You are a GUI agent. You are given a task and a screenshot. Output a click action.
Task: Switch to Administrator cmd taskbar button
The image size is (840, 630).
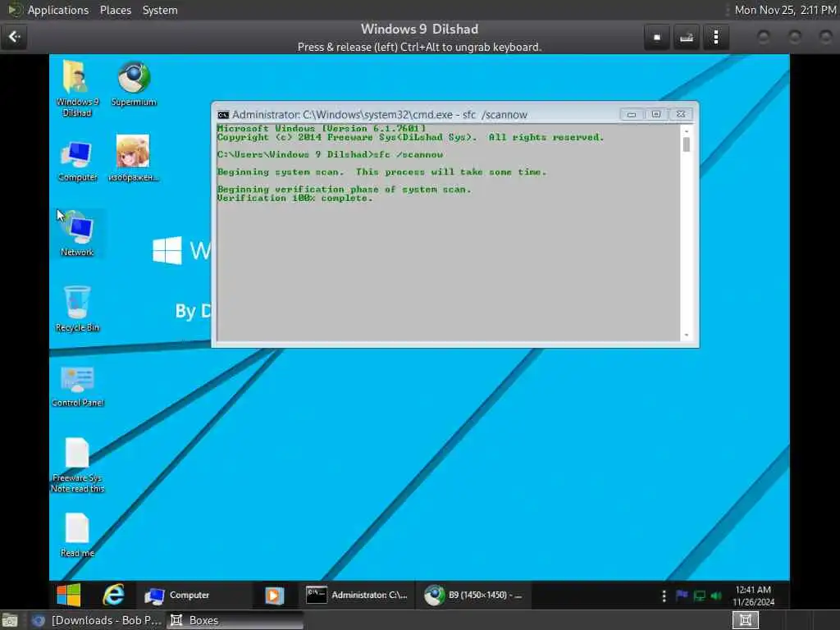click(357, 596)
